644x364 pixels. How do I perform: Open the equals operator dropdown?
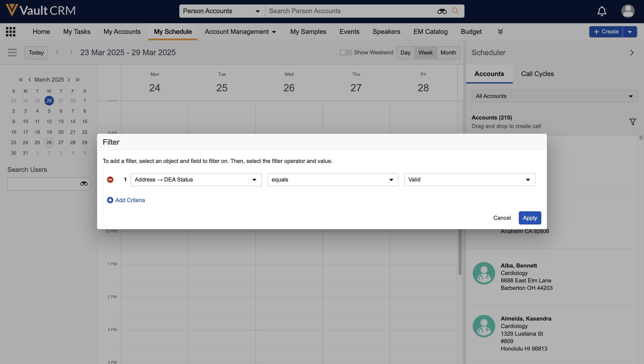333,180
